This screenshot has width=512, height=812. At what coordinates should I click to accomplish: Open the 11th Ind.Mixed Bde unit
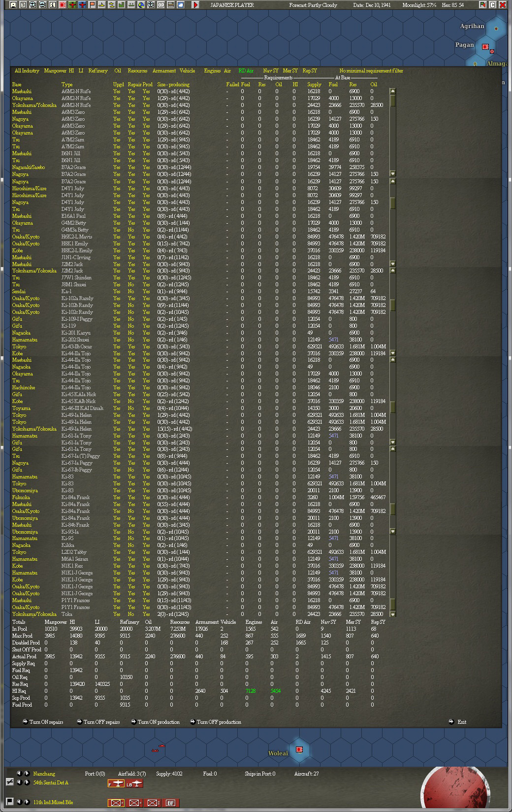pyautogui.click(x=53, y=802)
